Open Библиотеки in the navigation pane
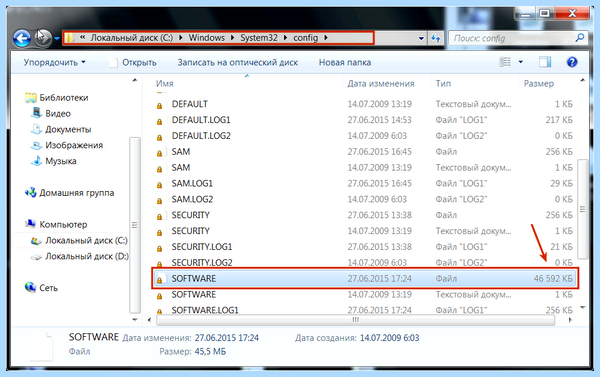 [x=64, y=98]
